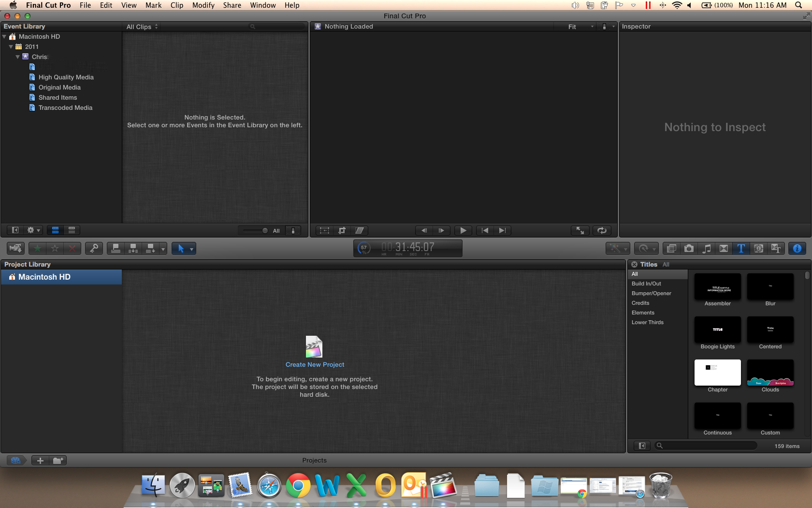Open the All Clips filter popup
Screen dimensions: 812x508
(142, 27)
